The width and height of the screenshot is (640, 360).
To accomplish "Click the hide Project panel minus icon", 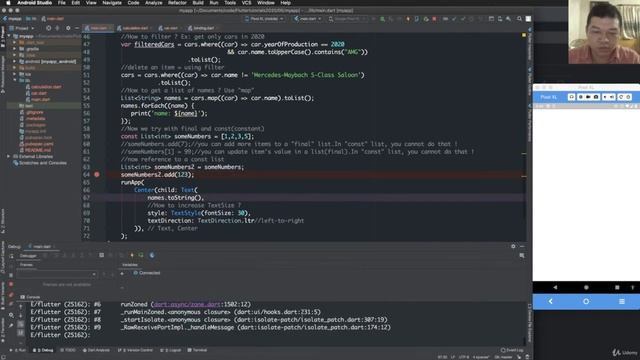I will (x=77, y=28).
